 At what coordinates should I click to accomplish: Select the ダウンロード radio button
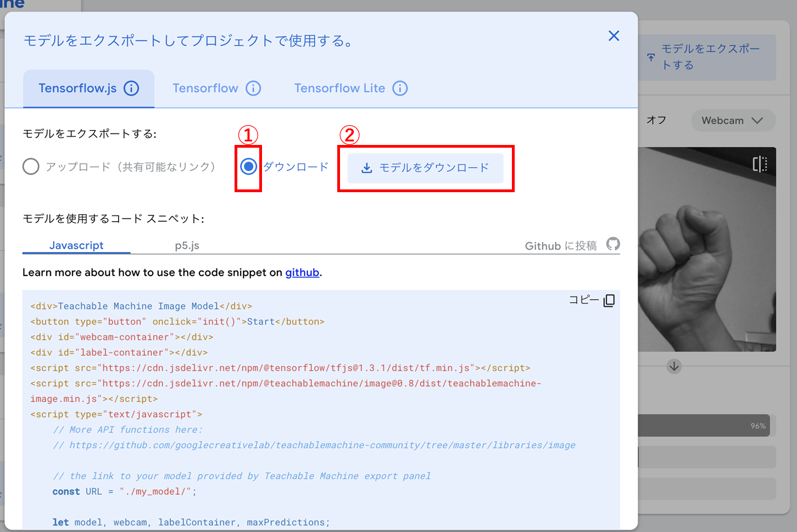point(248,166)
